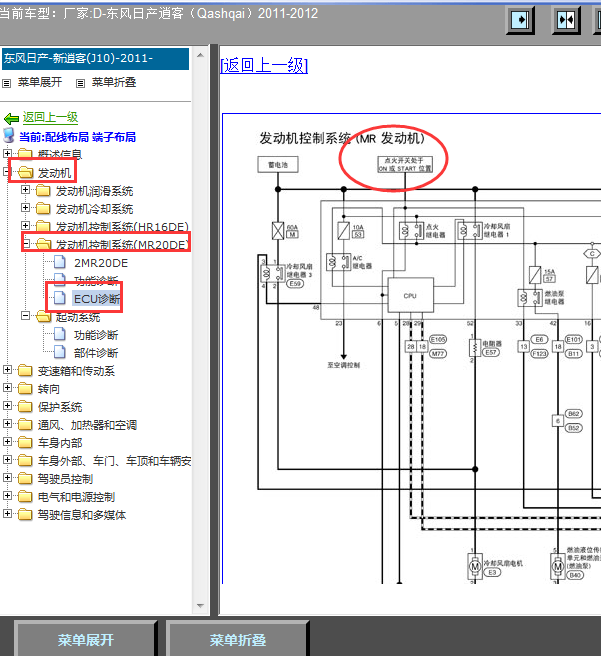Expand the 电气和电源控制 folder node
Viewport: 601px width, 656px height.
(7, 495)
